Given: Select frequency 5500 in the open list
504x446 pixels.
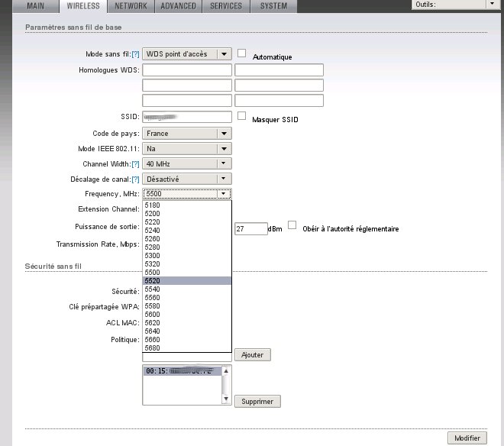Looking at the screenshot, I should [187, 273].
